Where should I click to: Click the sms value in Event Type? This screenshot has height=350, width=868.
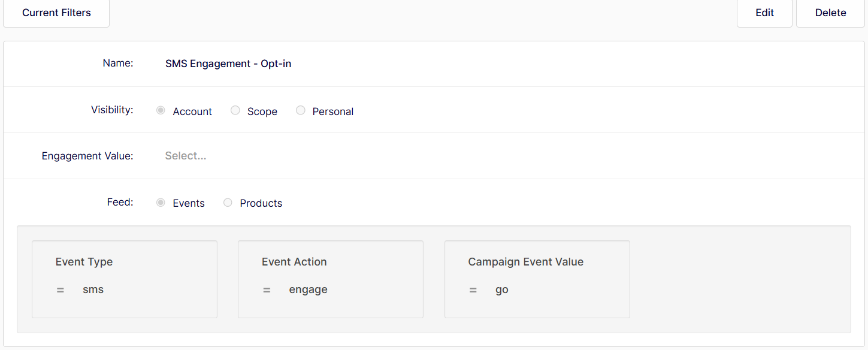pyautogui.click(x=93, y=289)
